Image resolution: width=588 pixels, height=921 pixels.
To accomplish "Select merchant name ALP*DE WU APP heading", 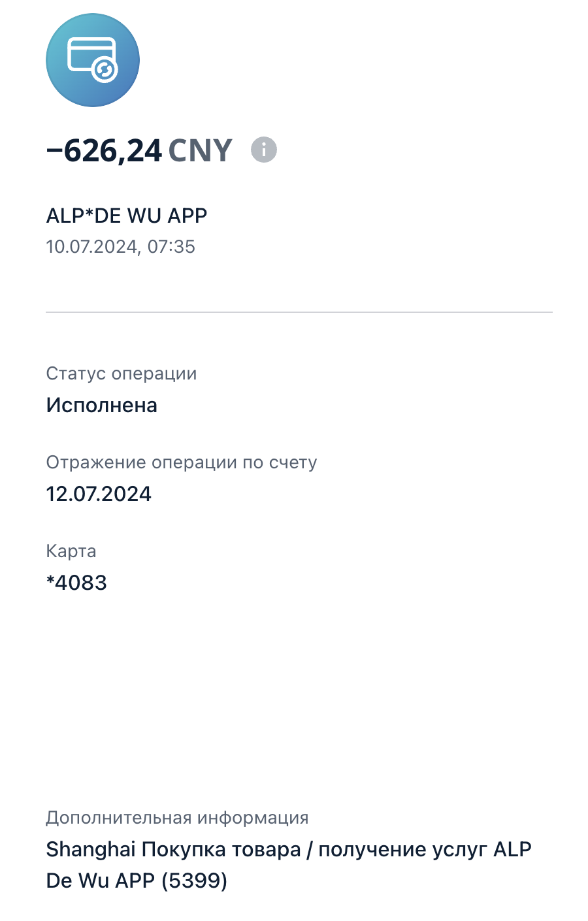I will [x=127, y=216].
